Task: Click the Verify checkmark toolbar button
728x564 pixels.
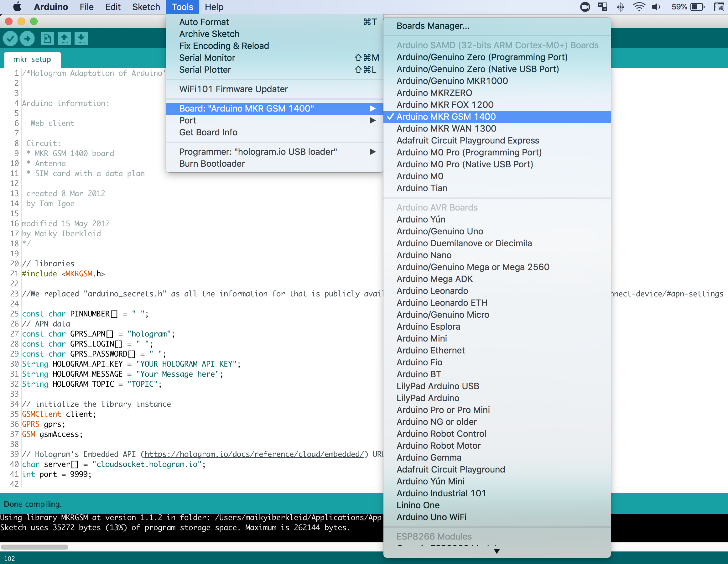Action: 10,39
